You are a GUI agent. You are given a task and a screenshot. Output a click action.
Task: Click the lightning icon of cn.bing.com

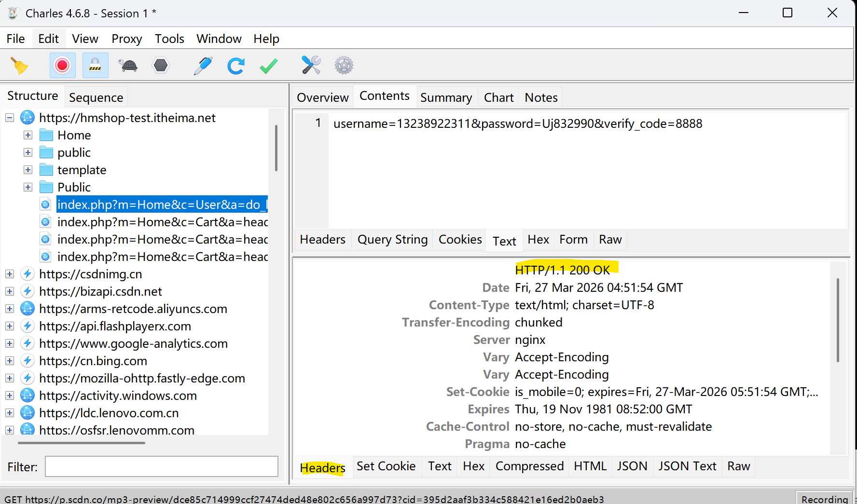28,361
